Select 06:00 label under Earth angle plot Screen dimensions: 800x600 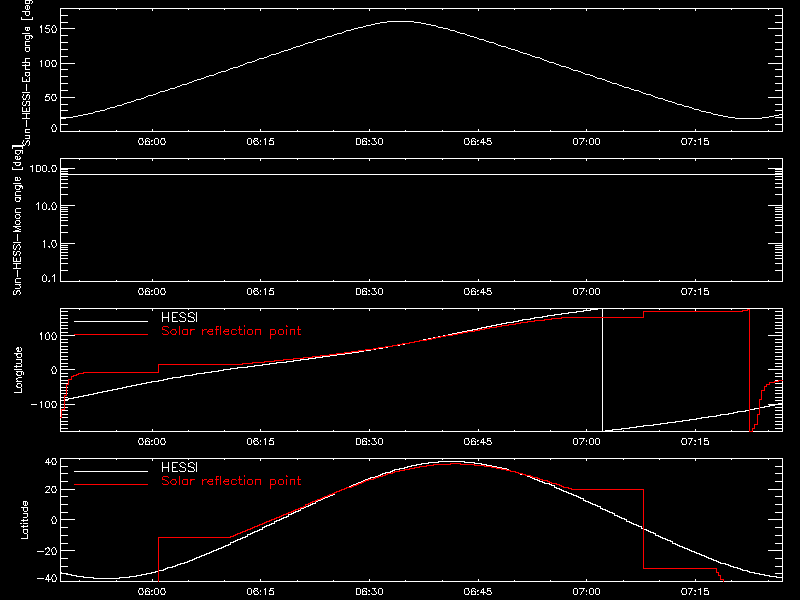tap(152, 142)
